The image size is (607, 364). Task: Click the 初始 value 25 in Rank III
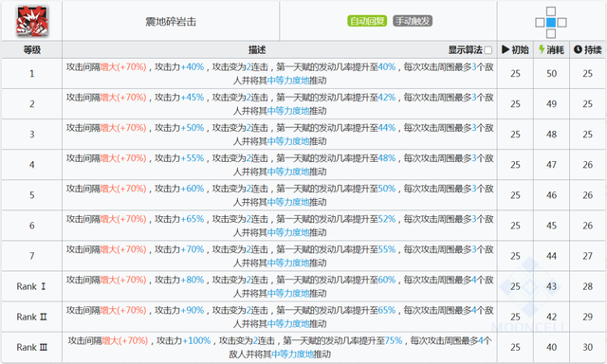click(515, 347)
